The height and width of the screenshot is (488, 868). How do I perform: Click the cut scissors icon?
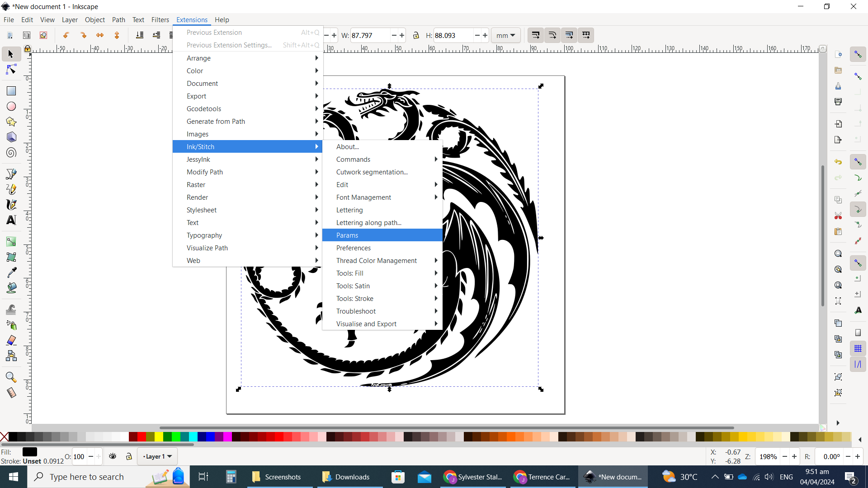(838, 216)
